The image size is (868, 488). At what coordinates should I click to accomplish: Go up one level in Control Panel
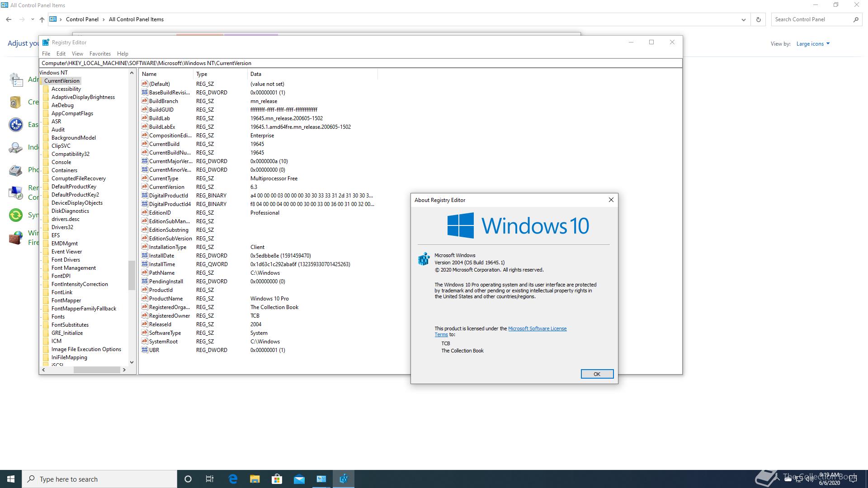42,19
